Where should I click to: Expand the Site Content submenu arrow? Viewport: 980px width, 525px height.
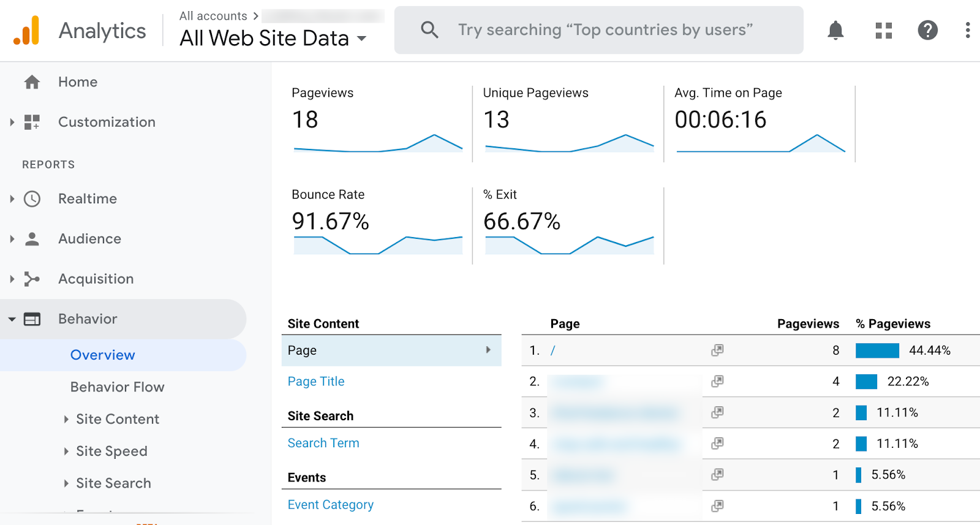pos(66,419)
